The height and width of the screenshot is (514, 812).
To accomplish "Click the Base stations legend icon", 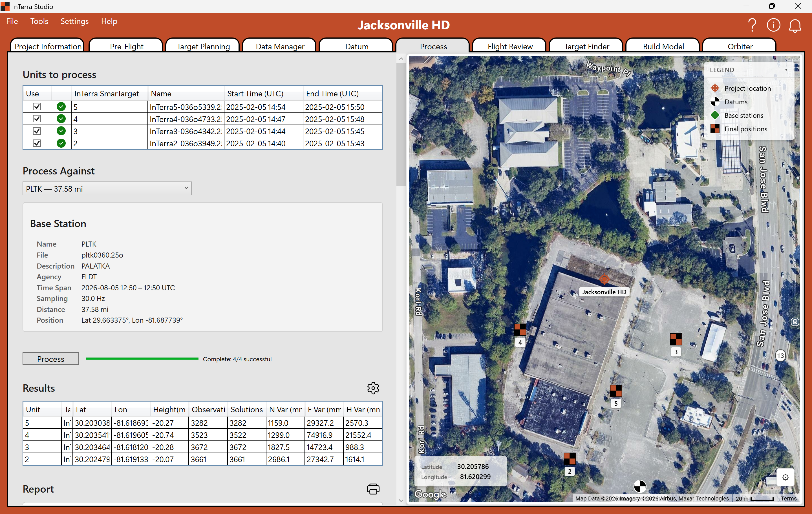I will 715,115.
